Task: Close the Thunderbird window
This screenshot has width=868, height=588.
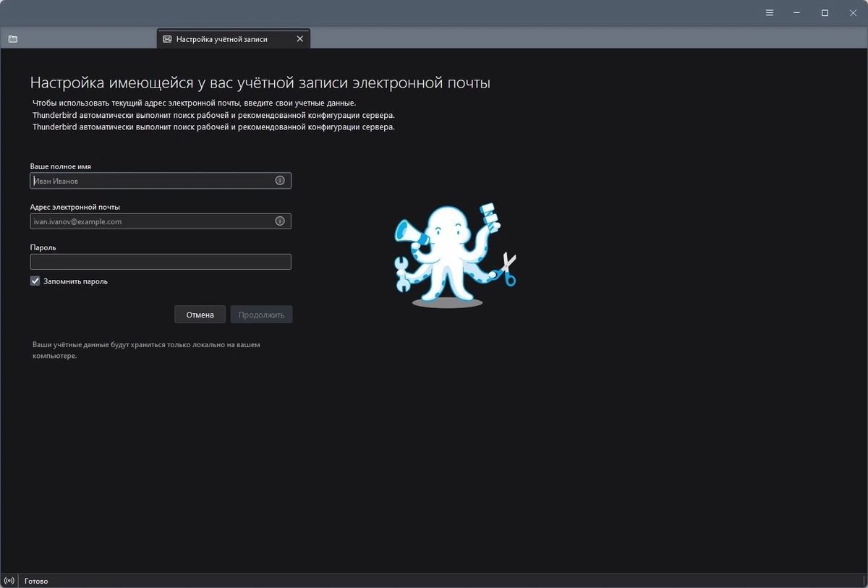Action: pyautogui.click(x=852, y=13)
